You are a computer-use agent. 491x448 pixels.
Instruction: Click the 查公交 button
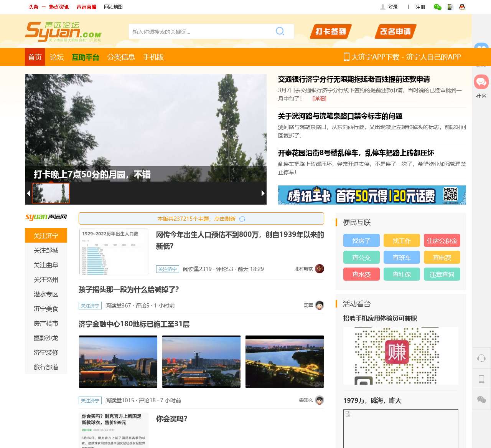361,258
